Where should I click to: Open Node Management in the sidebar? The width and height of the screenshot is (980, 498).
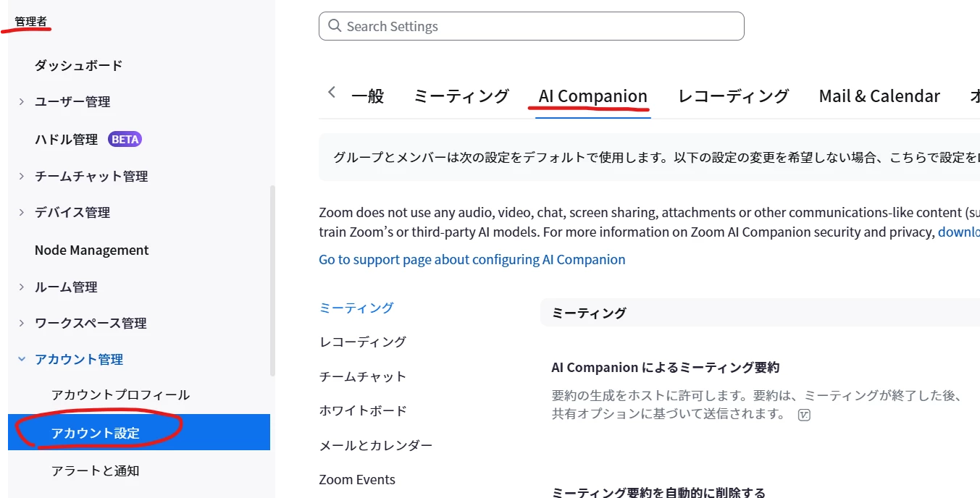[91, 250]
